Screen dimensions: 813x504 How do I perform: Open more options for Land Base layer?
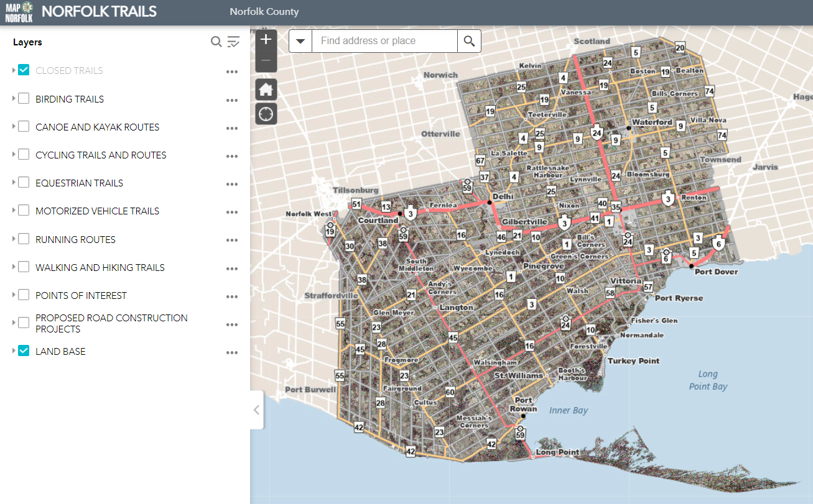tap(232, 352)
